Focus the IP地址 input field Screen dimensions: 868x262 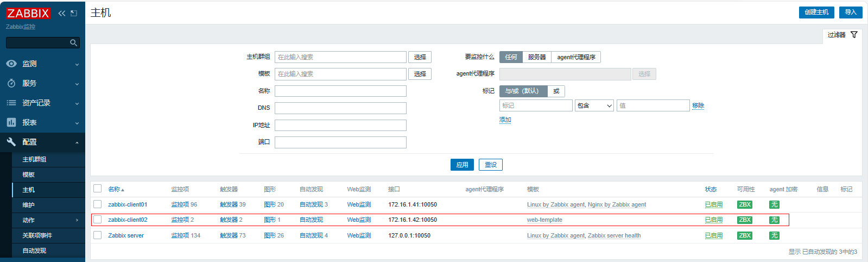[340, 126]
